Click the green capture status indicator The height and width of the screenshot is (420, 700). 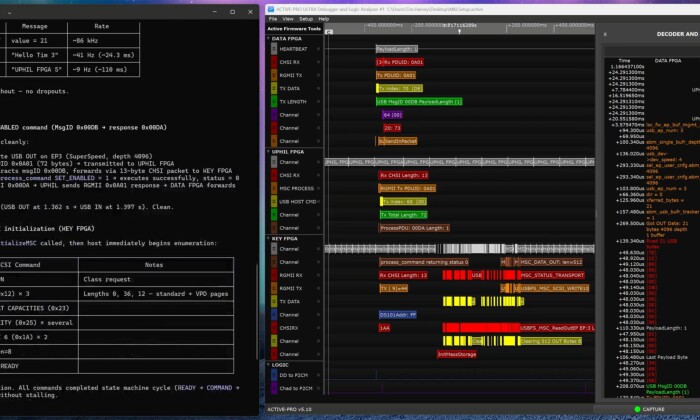637,409
